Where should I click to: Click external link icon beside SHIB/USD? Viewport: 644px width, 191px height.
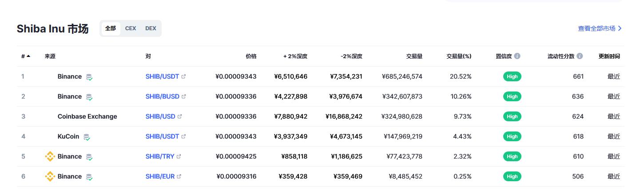(x=180, y=116)
